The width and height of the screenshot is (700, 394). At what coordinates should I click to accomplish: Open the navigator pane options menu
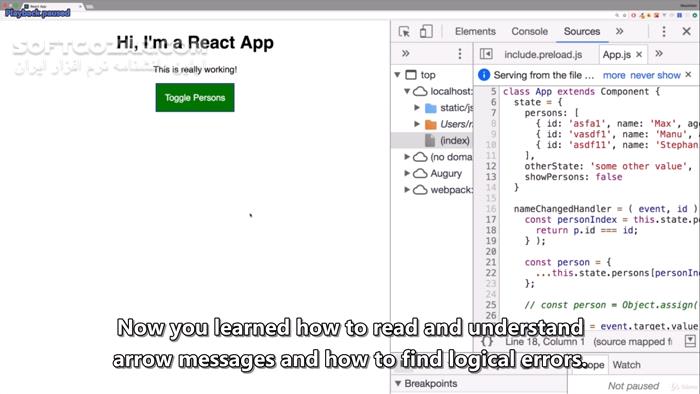(x=460, y=54)
